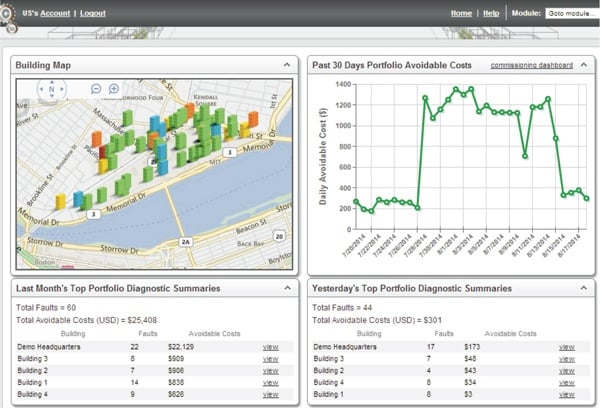Collapse Last Month's Top Portfolio Diagnostic Summaries
Viewport: 600px width, 411px height.
click(x=286, y=287)
